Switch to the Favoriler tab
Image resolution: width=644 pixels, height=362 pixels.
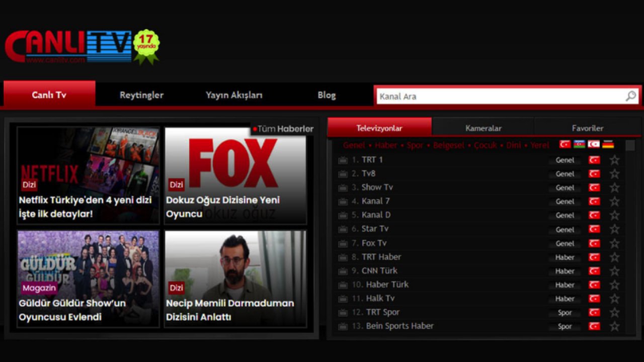[588, 128]
